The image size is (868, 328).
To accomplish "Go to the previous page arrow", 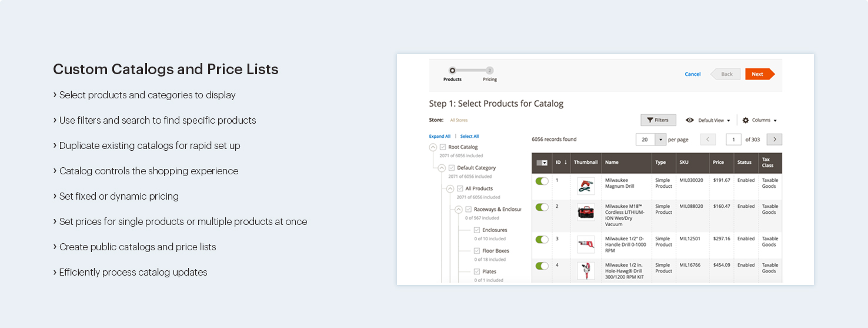I will (x=708, y=140).
